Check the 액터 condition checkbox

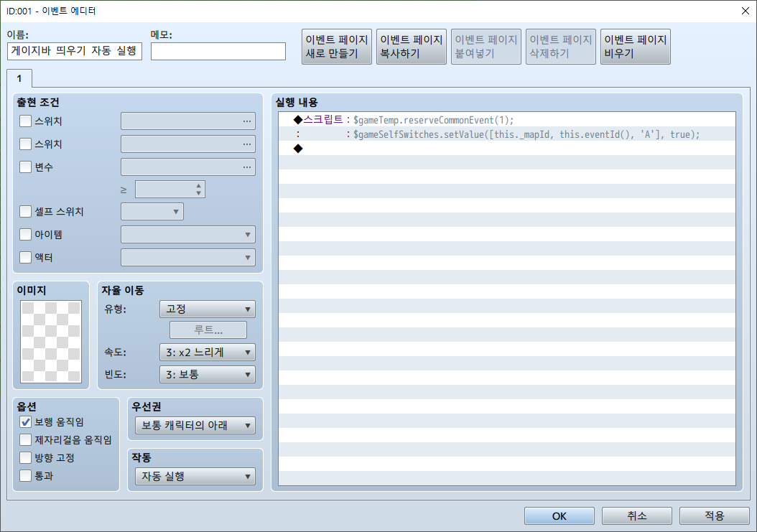[26, 257]
